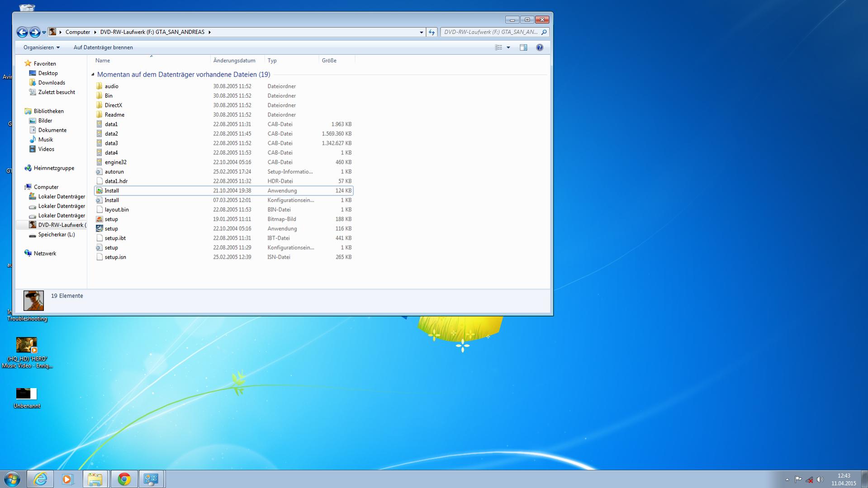
Task: Select the Bin folder icon
Action: pos(99,96)
